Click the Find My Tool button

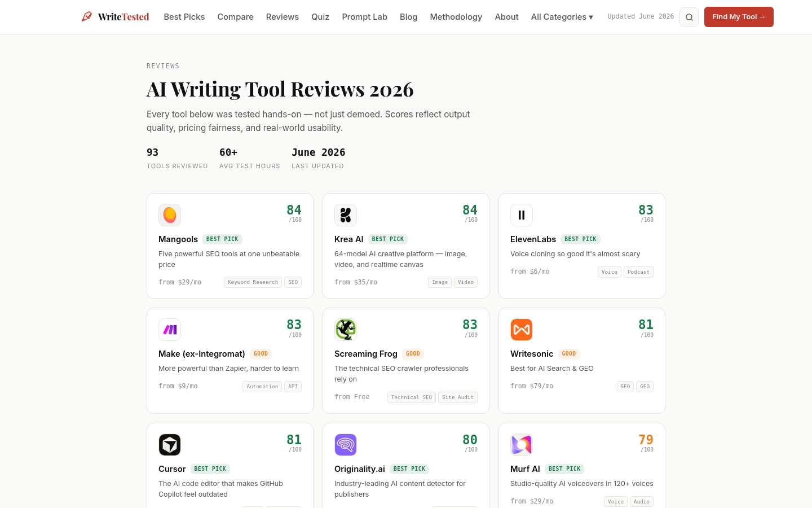tap(739, 17)
